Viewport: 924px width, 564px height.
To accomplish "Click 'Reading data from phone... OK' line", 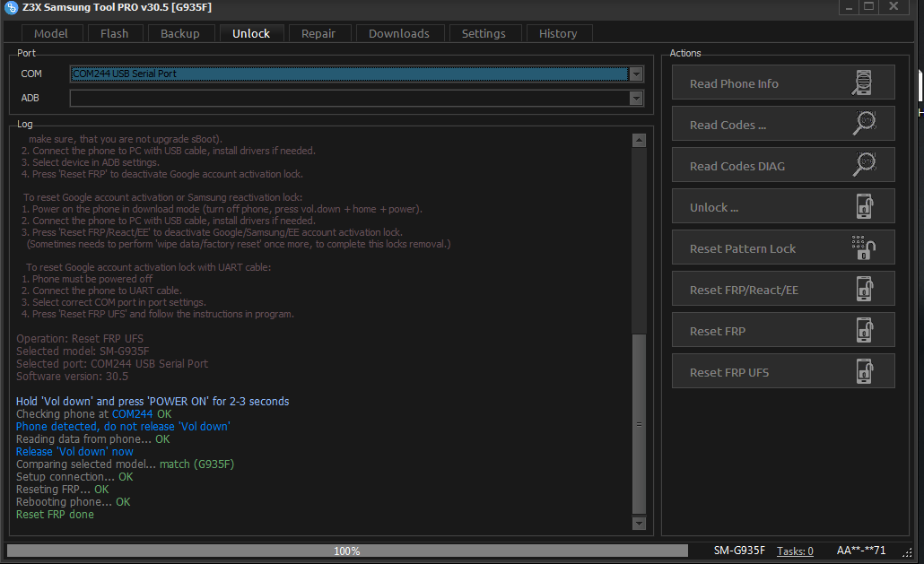I will [92, 439].
